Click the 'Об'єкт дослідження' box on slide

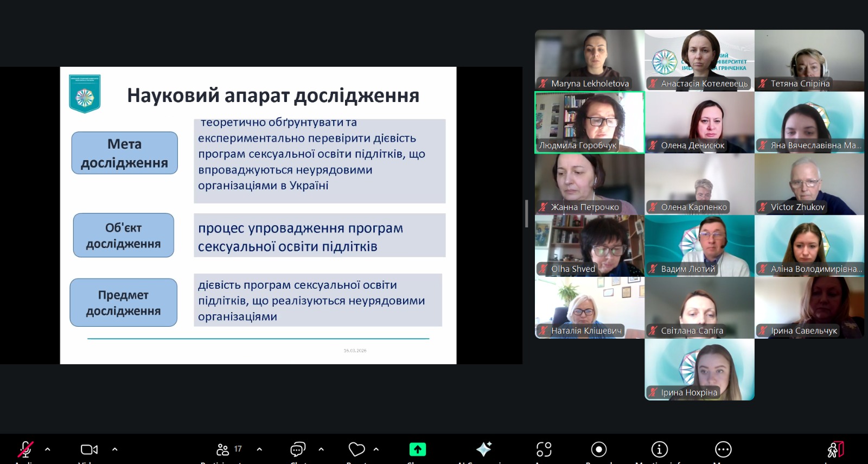click(123, 236)
